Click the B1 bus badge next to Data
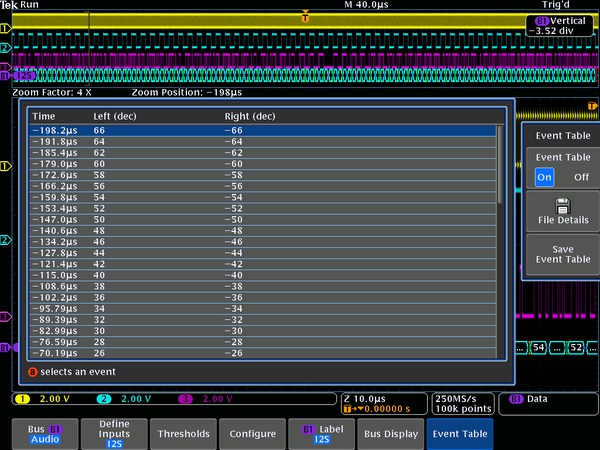Screen dimensions: 600x450 click(x=516, y=398)
